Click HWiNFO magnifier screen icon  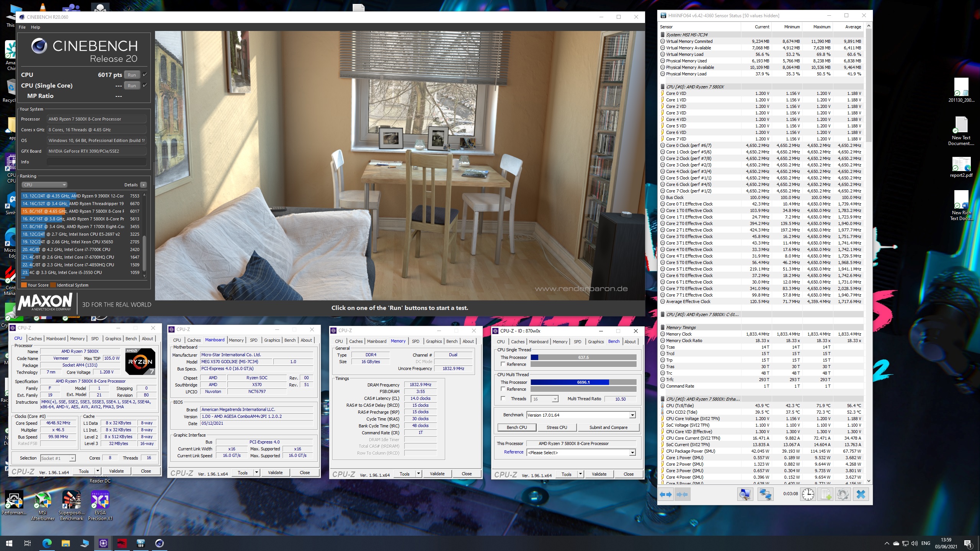click(745, 494)
